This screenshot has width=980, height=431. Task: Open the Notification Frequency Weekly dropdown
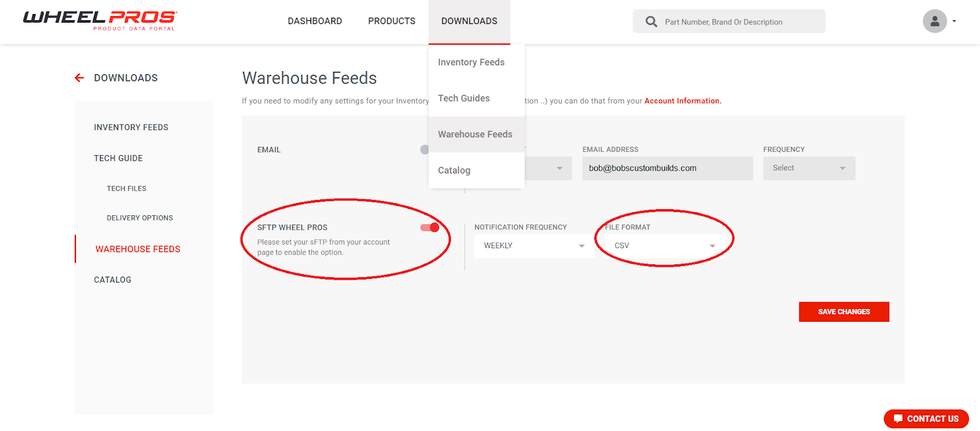pos(534,246)
